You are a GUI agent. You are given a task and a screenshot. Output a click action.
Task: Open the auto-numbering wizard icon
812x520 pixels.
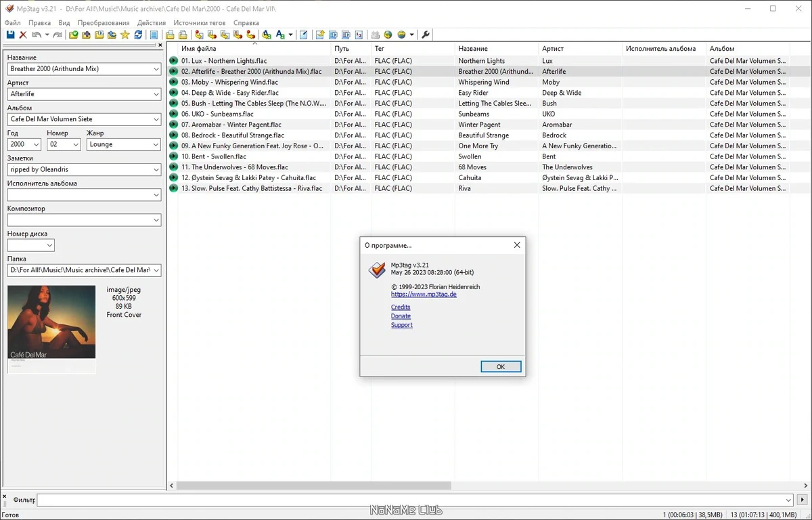tap(359, 35)
